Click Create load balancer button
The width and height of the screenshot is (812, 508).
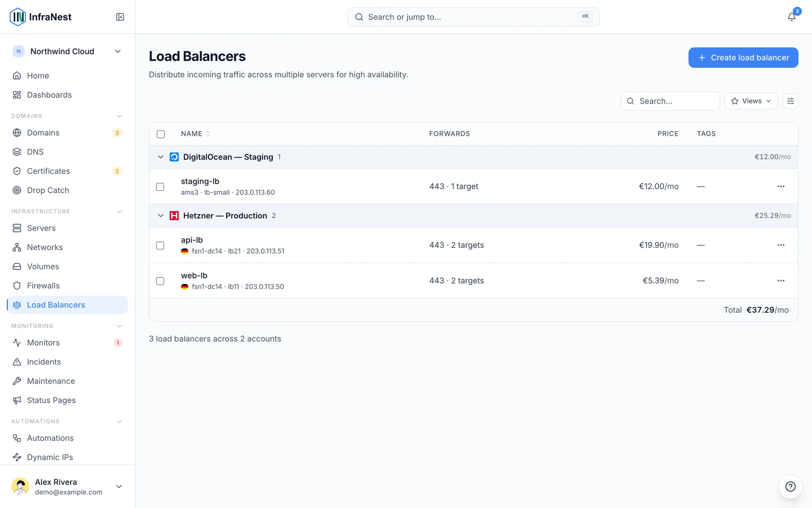point(743,58)
